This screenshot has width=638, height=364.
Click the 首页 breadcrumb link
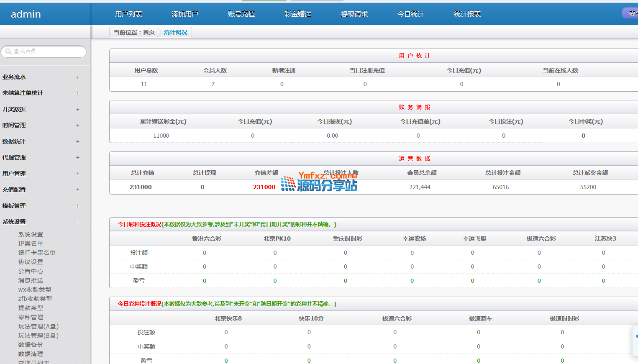point(149,32)
